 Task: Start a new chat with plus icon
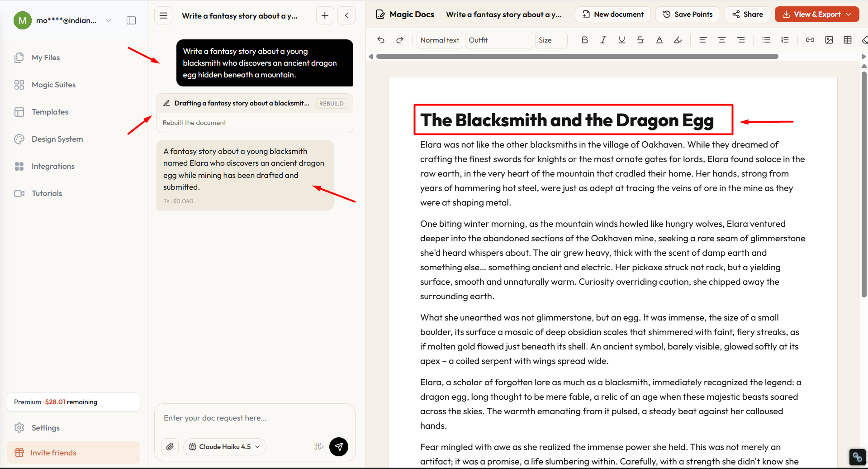[x=325, y=15]
